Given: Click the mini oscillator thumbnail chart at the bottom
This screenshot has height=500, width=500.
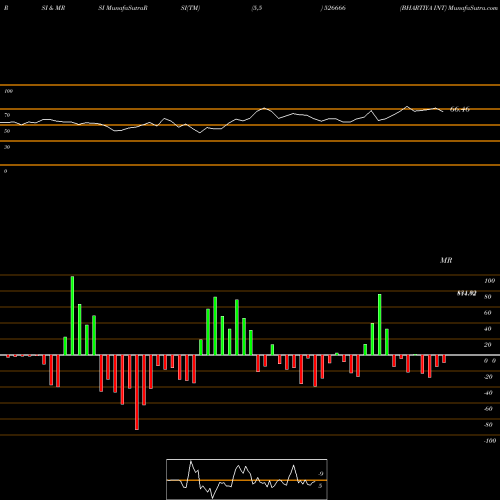Looking at the screenshot, I should tap(247, 479).
